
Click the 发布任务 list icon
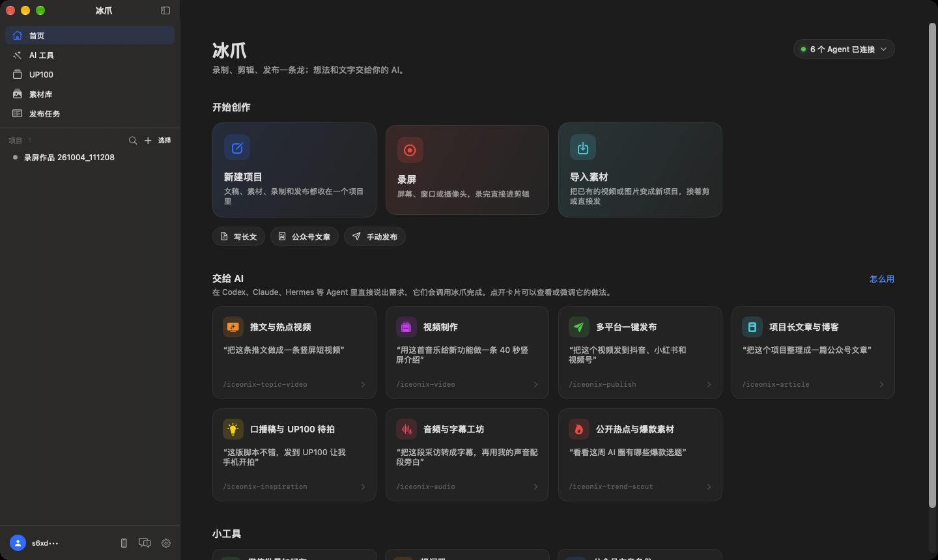click(x=18, y=113)
